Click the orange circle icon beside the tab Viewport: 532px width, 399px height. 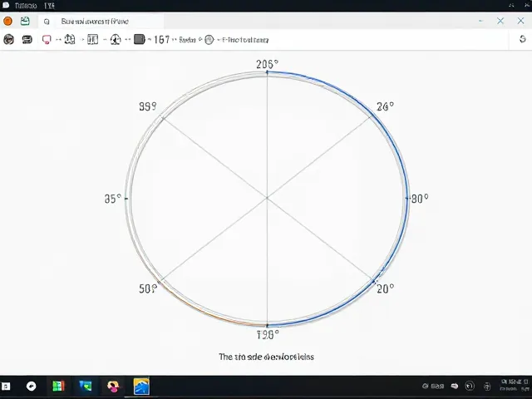click(7, 21)
